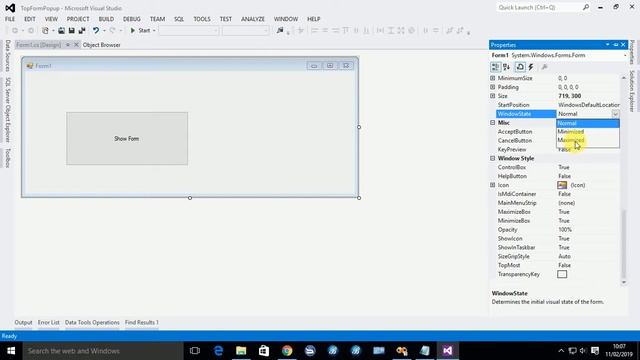Image resolution: width=640 pixels, height=360 pixels.
Task: Click the New Project toolbar icon
Action: pos(45,30)
